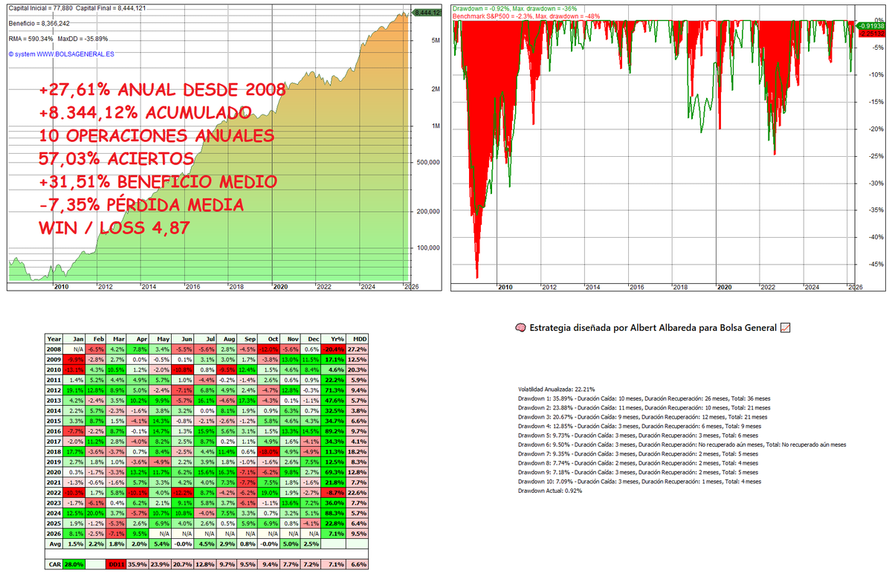Image resolution: width=892 pixels, height=588 pixels.
Task: Click the 2008 year row label
Action: 54,349
